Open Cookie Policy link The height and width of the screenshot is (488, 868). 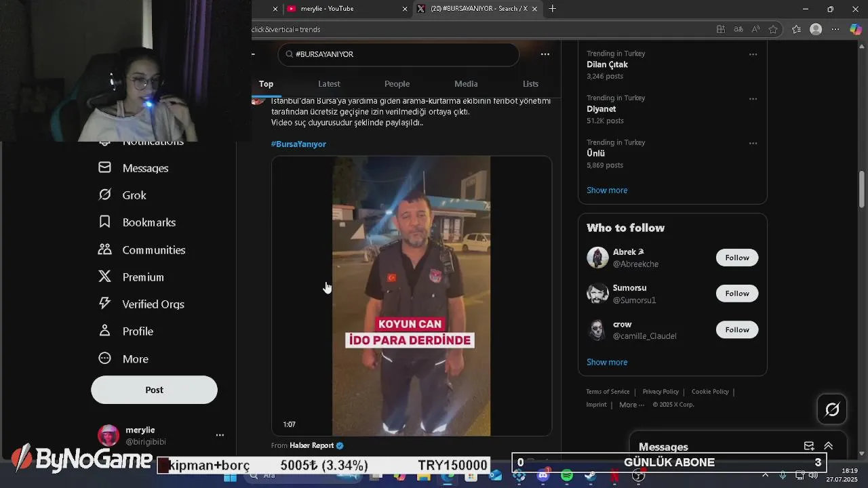point(710,392)
